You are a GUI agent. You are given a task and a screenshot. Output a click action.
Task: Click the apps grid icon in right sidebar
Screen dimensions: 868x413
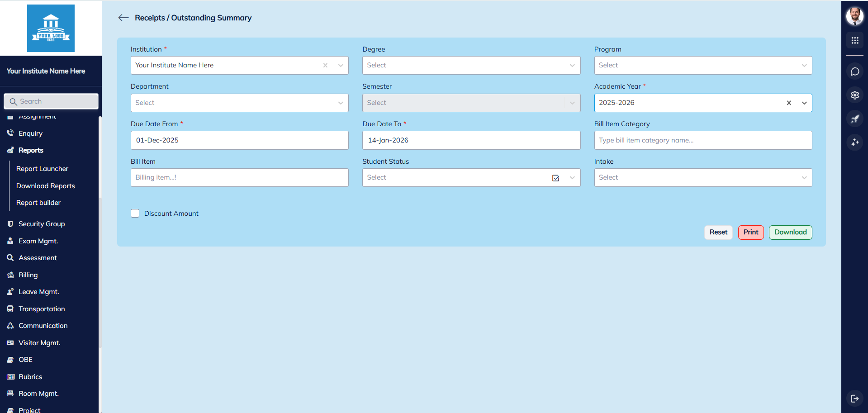point(855,40)
